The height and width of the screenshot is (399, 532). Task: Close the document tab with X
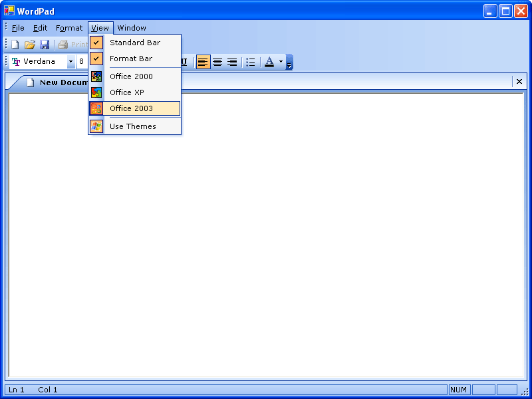pos(519,81)
